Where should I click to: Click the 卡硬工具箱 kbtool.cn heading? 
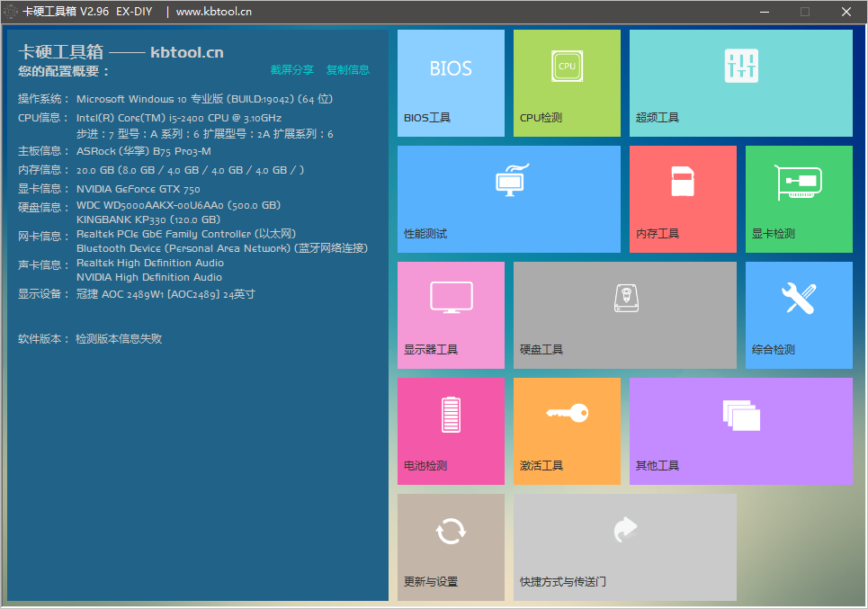click(121, 52)
